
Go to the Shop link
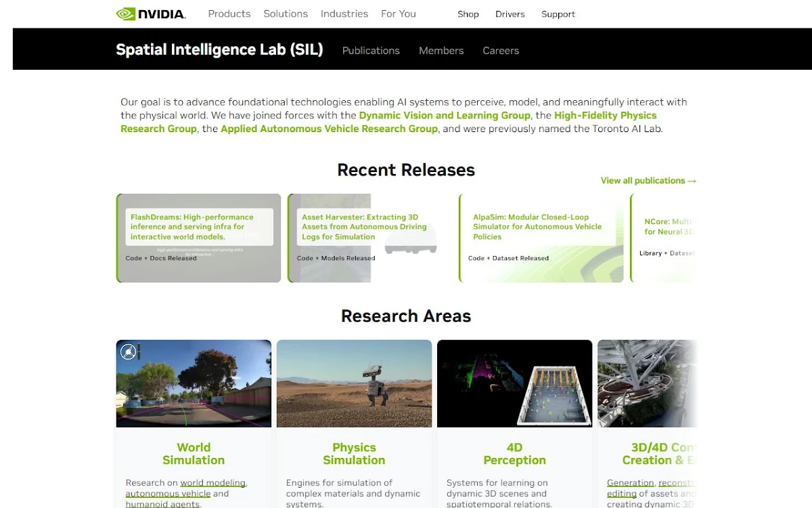pos(468,14)
